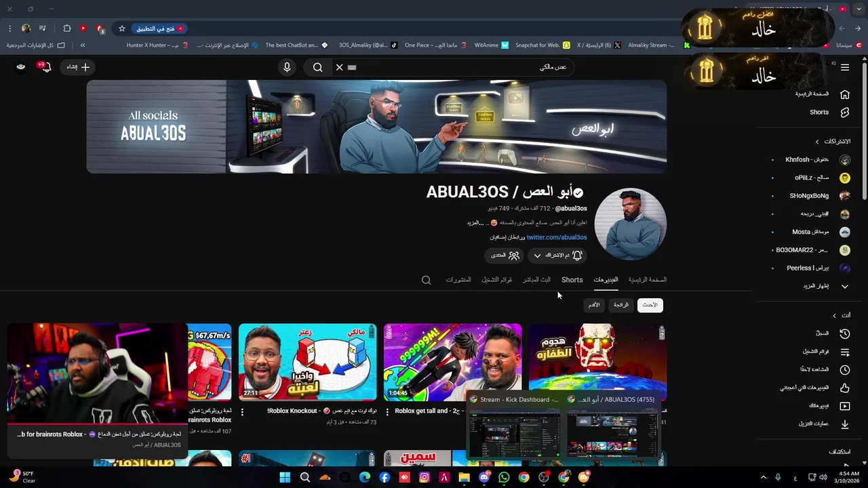
Task: Open Windows Start menu in taskbar
Action: coord(285,477)
